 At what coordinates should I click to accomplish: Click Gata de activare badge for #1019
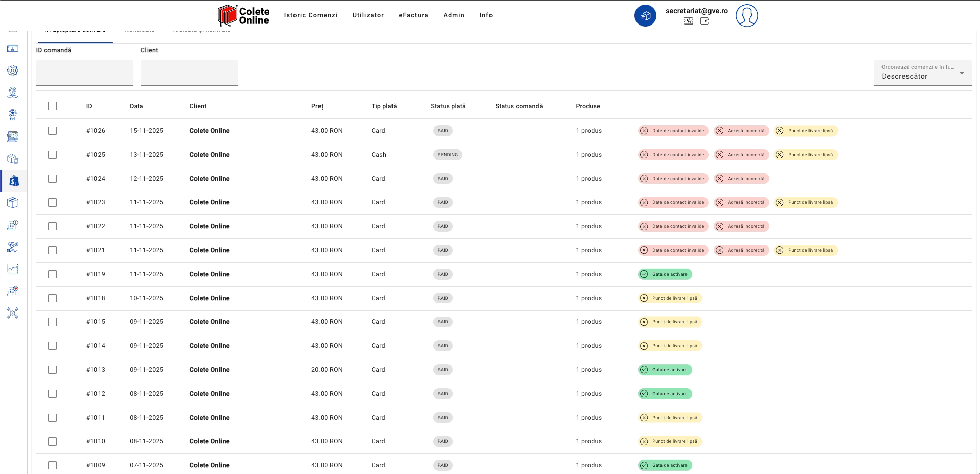[x=665, y=274]
